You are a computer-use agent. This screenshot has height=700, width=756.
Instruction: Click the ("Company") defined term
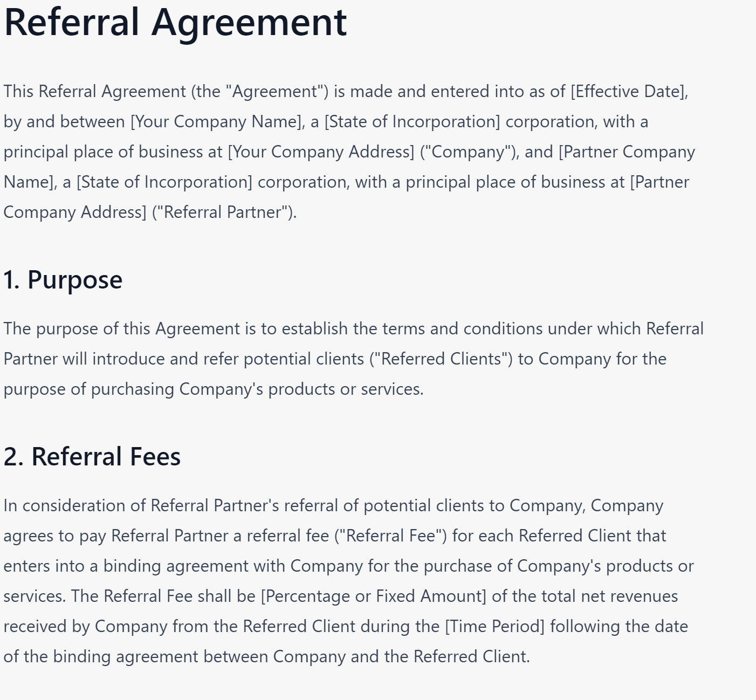pos(470,152)
